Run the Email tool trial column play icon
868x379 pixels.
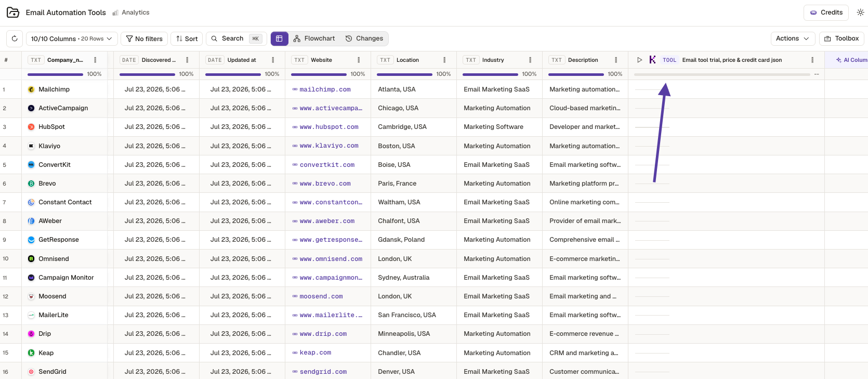[639, 60]
